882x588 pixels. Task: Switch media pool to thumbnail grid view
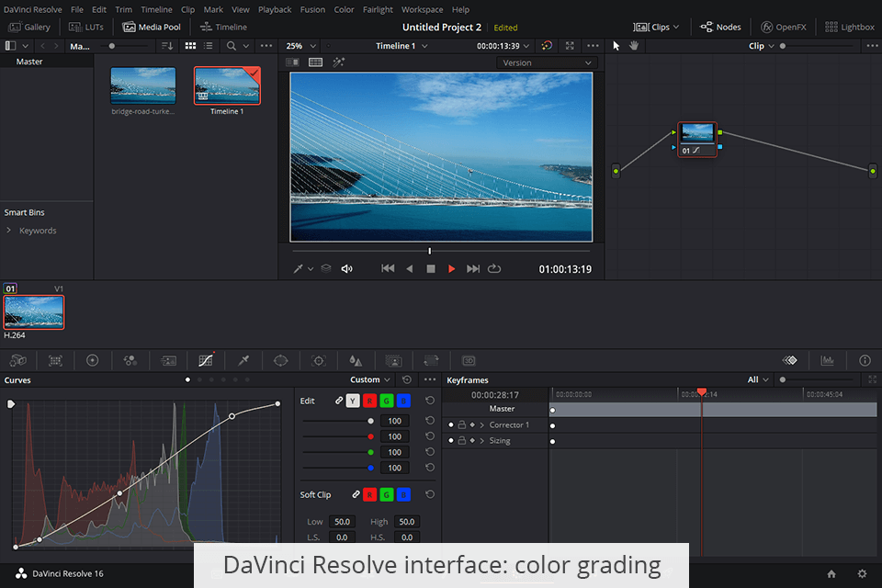[191, 46]
